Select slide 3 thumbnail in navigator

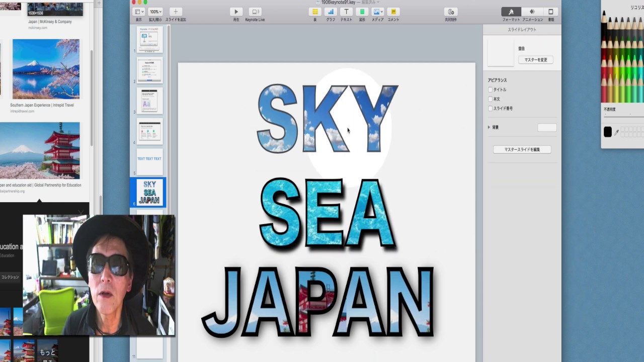point(149,101)
